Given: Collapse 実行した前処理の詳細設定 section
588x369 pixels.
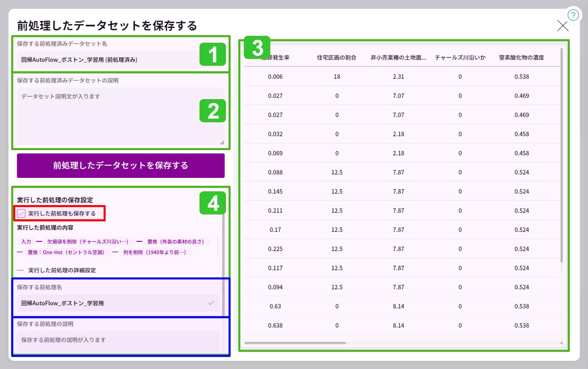Looking at the screenshot, I should point(56,270).
